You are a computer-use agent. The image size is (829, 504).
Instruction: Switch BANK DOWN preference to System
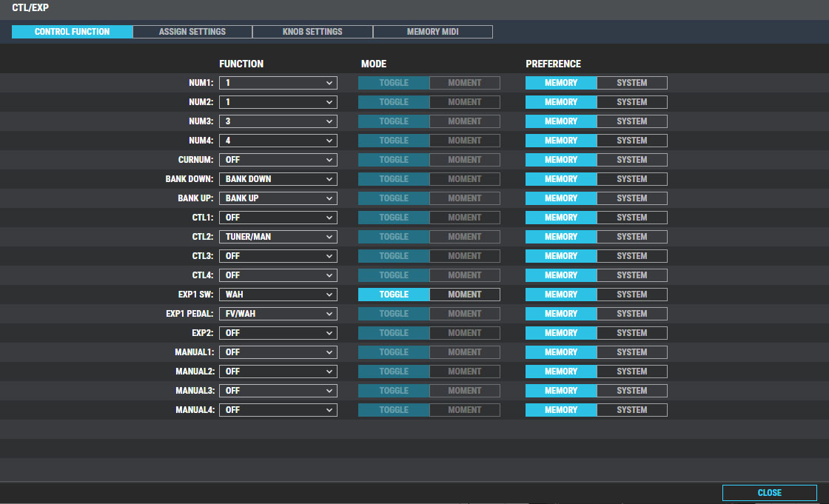click(632, 179)
